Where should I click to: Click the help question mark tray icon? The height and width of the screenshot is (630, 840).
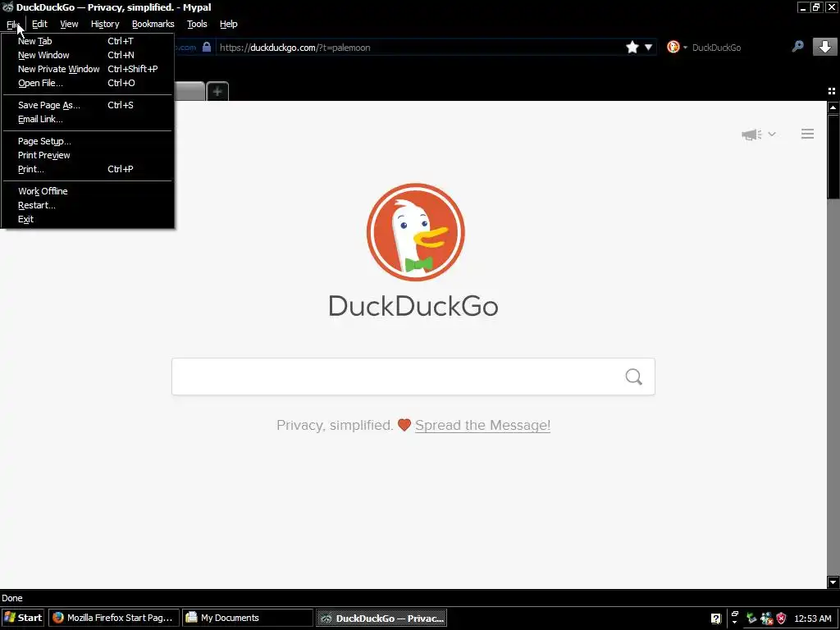715,619
